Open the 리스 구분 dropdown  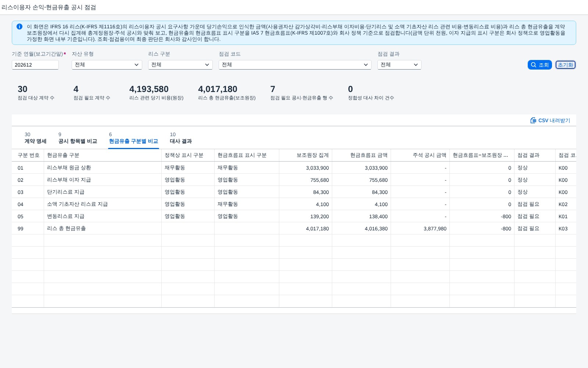pos(180,65)
